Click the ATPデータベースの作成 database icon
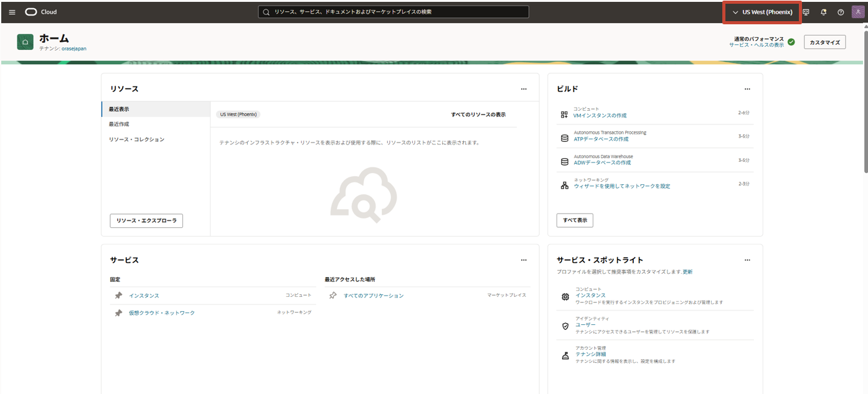 (564, 138)
